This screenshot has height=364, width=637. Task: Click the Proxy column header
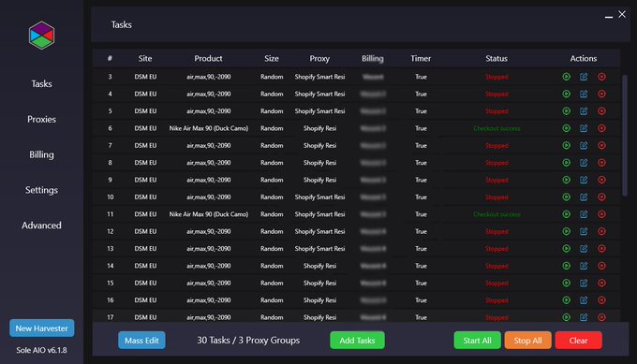(x=319, y=58)
